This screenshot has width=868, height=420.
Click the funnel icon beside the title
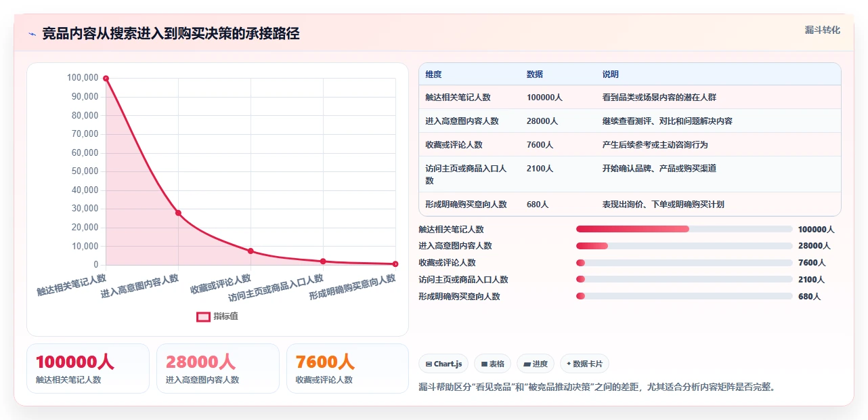point(32,34)
